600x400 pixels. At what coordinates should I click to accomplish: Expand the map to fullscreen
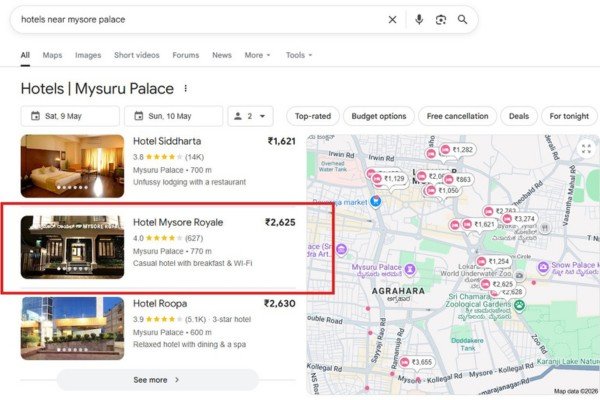pos(586,149)
